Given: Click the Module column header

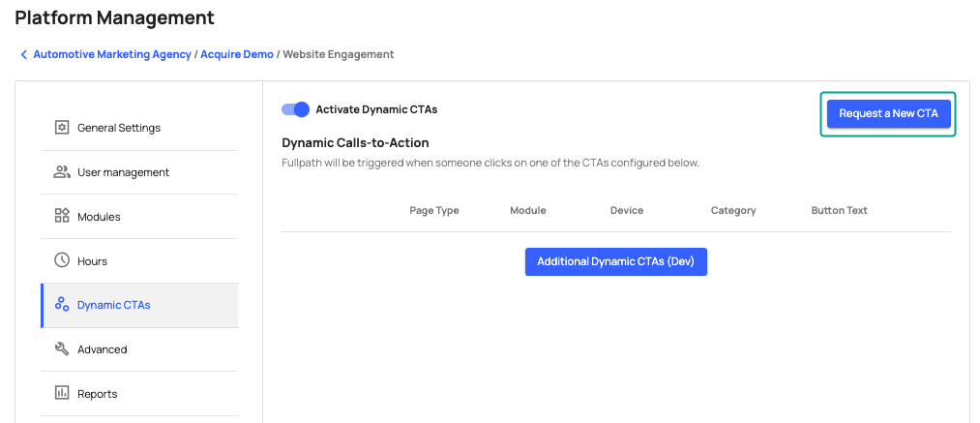Looking at the screenshot, I should (x=527, y=210).
